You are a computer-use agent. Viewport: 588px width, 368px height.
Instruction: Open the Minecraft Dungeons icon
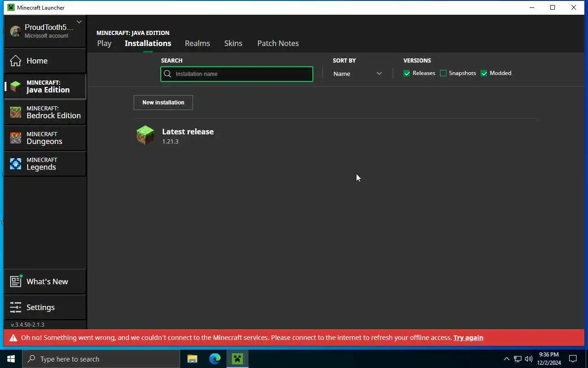[16, 138]
